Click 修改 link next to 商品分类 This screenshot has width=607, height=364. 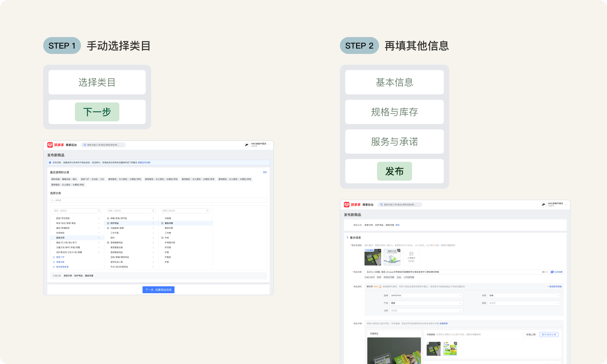coord(398,225)
